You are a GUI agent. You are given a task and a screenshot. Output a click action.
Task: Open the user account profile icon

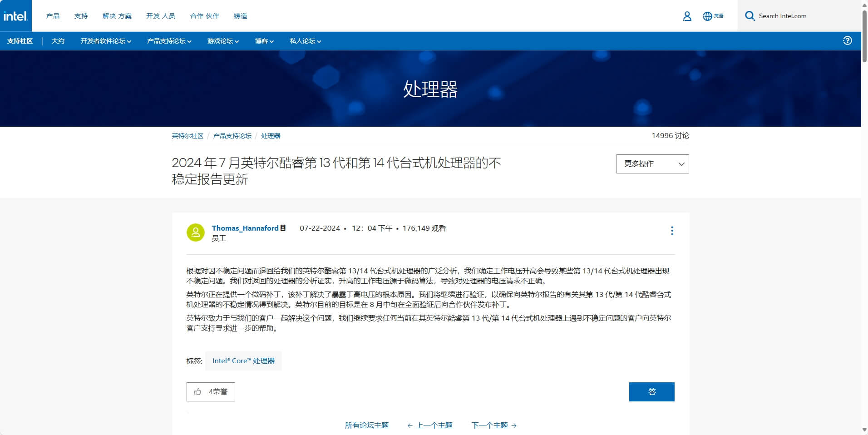pyautogui.click(x=687, y=16)
